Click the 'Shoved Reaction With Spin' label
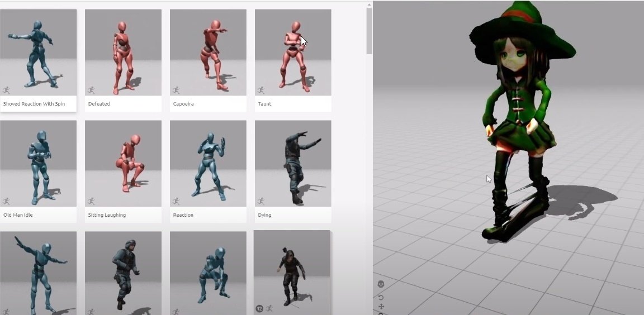 point(34,104)
